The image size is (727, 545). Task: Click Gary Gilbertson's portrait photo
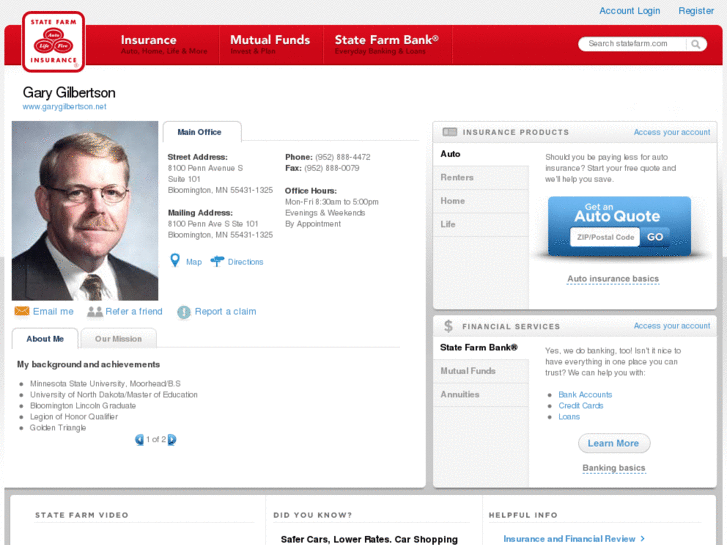click(85, 211)
